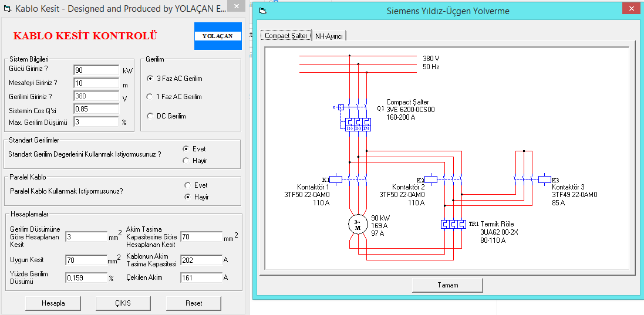Click the 3VE 6200-0CS00 breaker text

coord(410,110)
